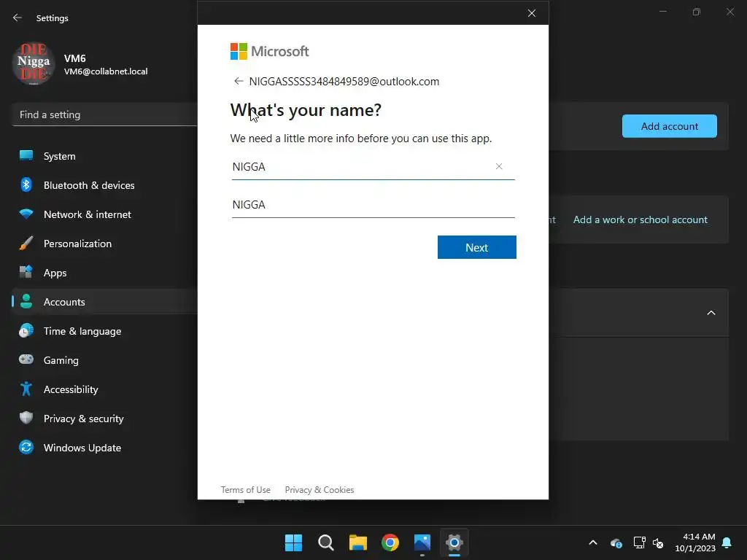Clear the first name field with X
The width and height of the screenshot is (747, 560).
tap(499, 166)
